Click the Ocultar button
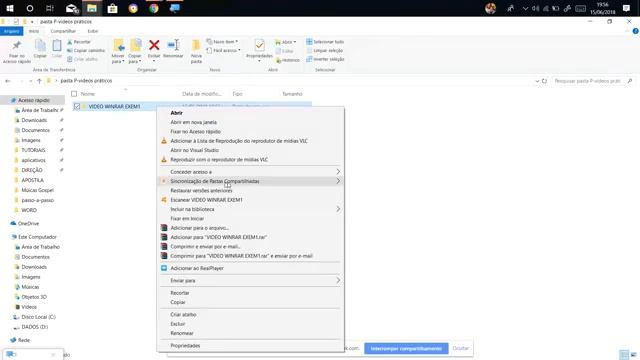 460,349
